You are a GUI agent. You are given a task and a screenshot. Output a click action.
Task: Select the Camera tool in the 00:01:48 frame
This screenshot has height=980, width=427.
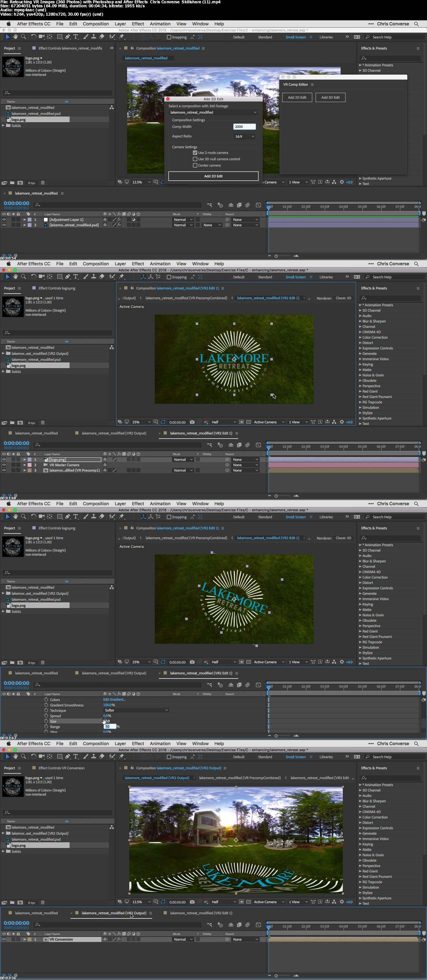[41, 277]
